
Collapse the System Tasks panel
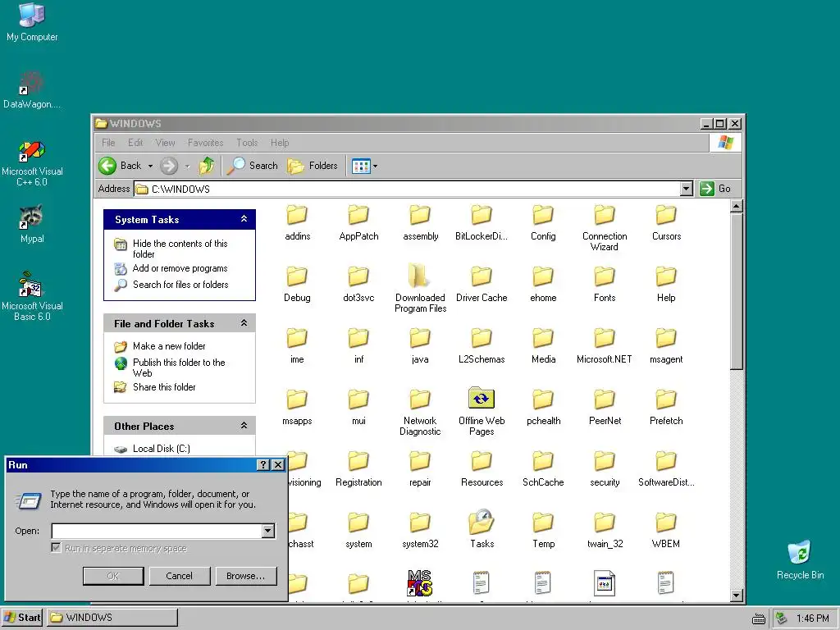coord(244,219)
